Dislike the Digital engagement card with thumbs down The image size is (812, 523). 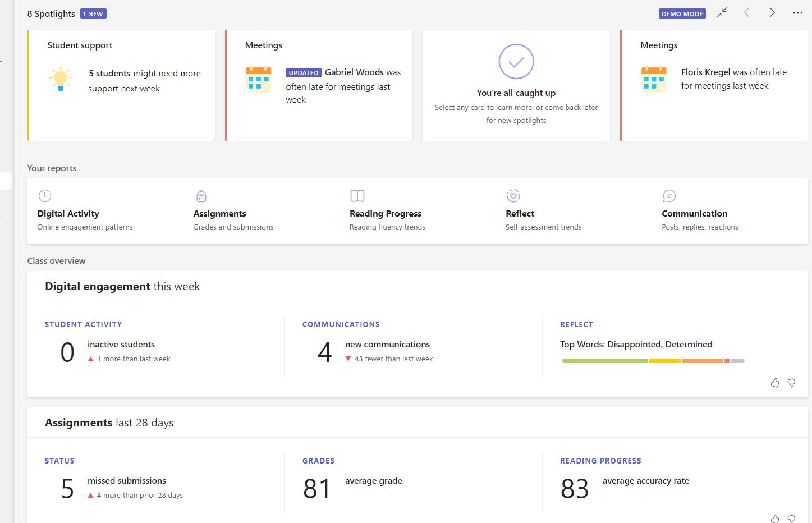point(791,383)
